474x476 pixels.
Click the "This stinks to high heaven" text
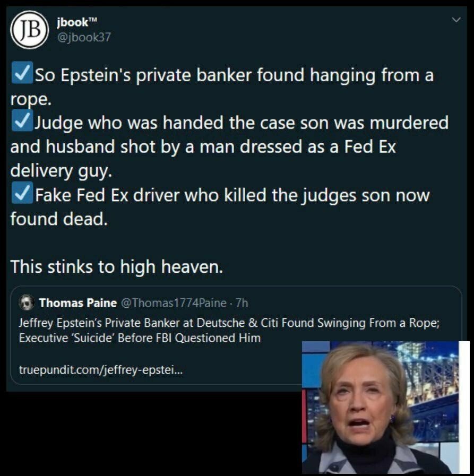point(117,266)
